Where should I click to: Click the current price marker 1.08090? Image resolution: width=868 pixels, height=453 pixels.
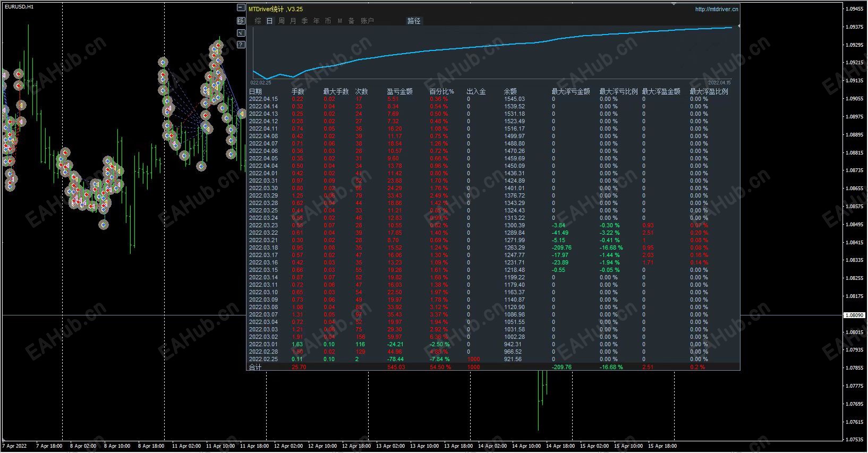click(x=855, y=315)
